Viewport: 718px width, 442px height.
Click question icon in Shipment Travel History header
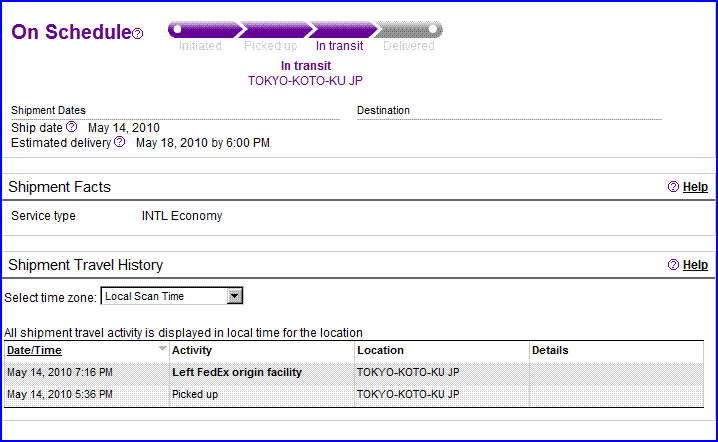coord(673,265)
